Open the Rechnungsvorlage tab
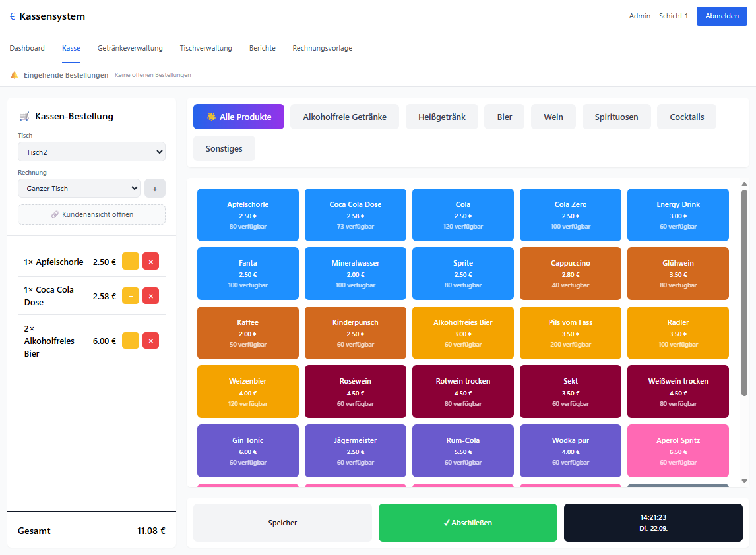 [x=323, y=48]
